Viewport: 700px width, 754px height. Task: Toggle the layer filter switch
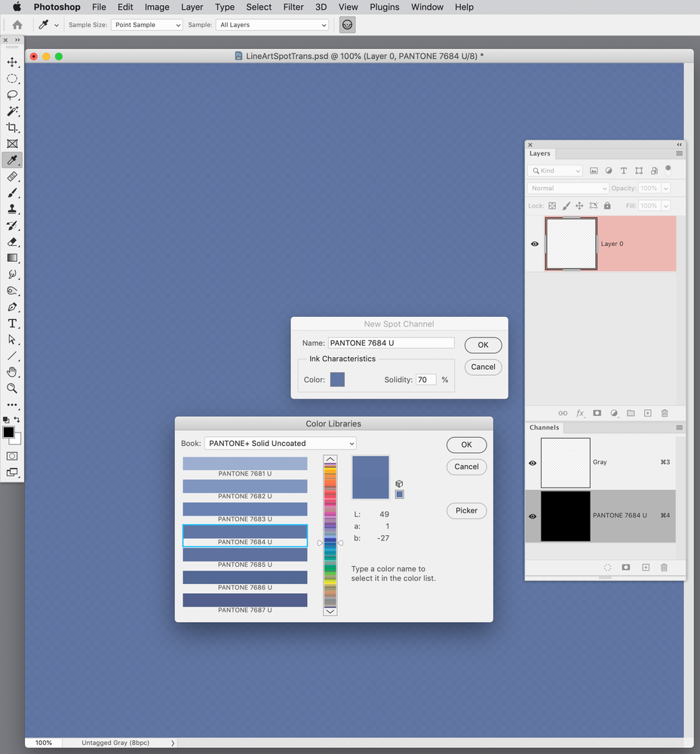tap(668, 169)
